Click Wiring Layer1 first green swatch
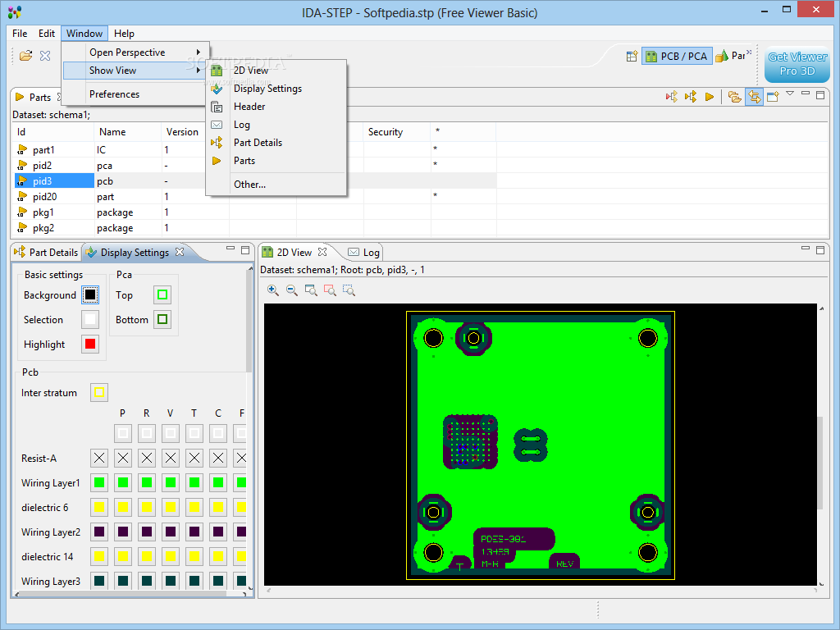 pos(99,482)
